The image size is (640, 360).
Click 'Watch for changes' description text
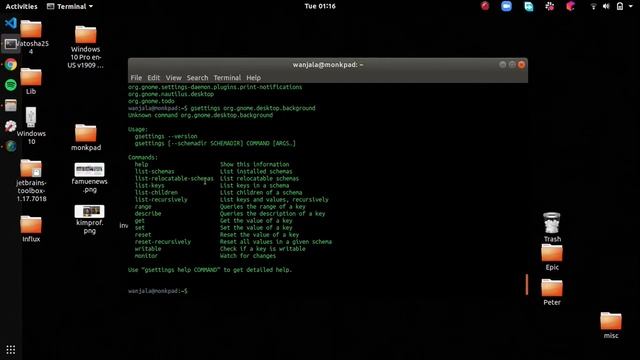[x=248, y=256]
